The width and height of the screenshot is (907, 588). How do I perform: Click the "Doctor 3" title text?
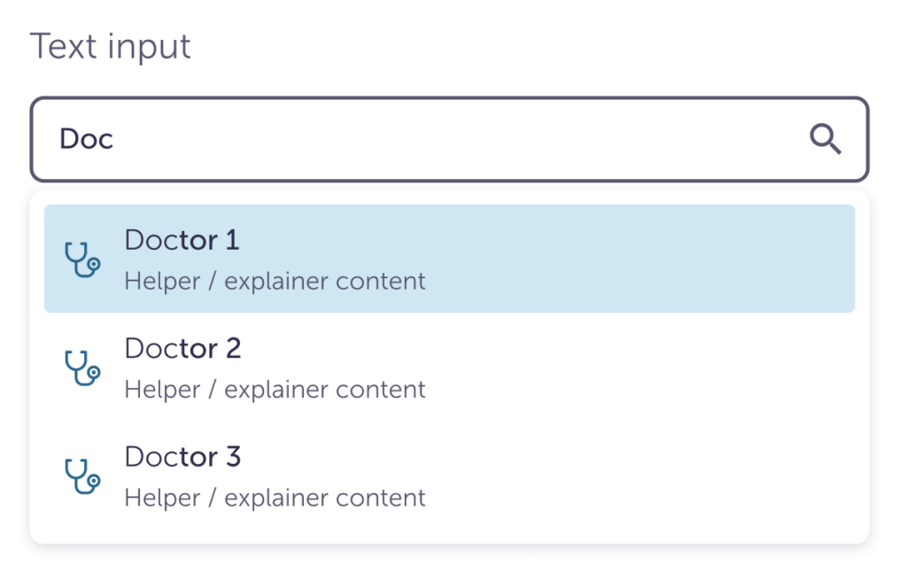point(182,457)
